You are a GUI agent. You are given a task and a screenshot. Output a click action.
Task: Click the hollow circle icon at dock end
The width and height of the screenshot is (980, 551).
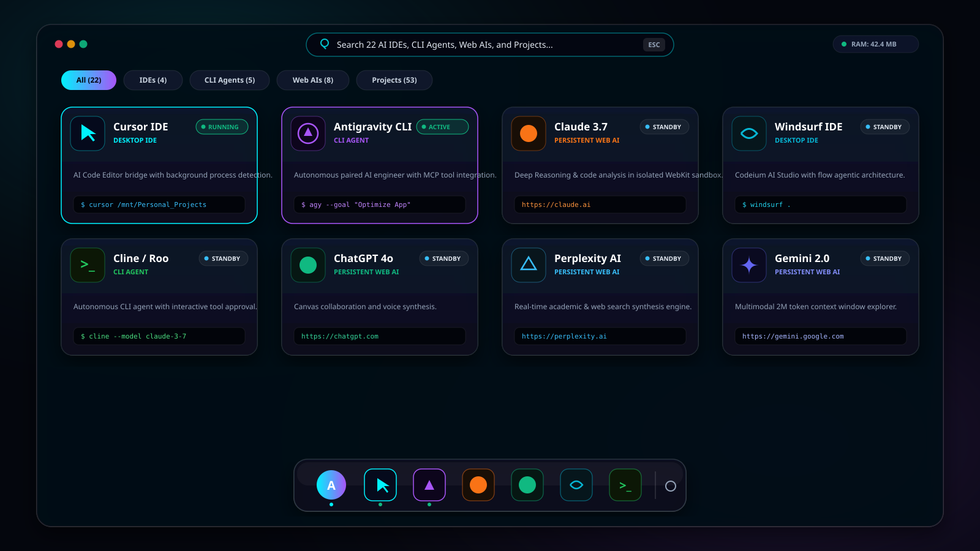(x=671, y=486)
